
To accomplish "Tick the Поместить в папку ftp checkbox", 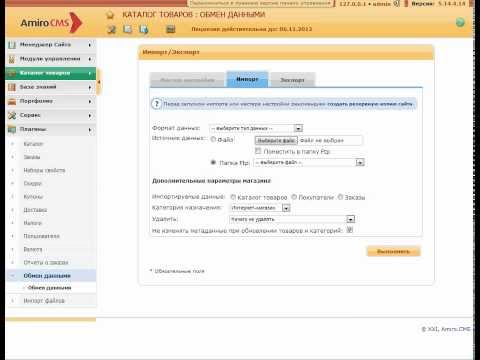I will pyautogui.click(x=258, y=151).
